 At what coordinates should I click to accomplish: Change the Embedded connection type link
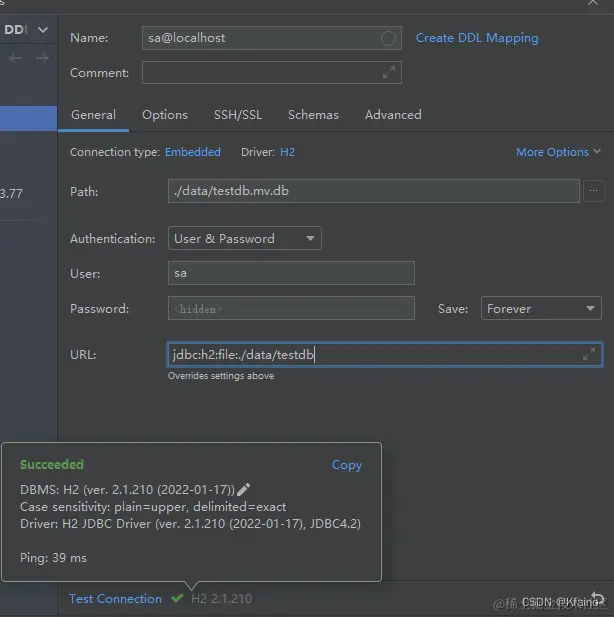point(192,152)
